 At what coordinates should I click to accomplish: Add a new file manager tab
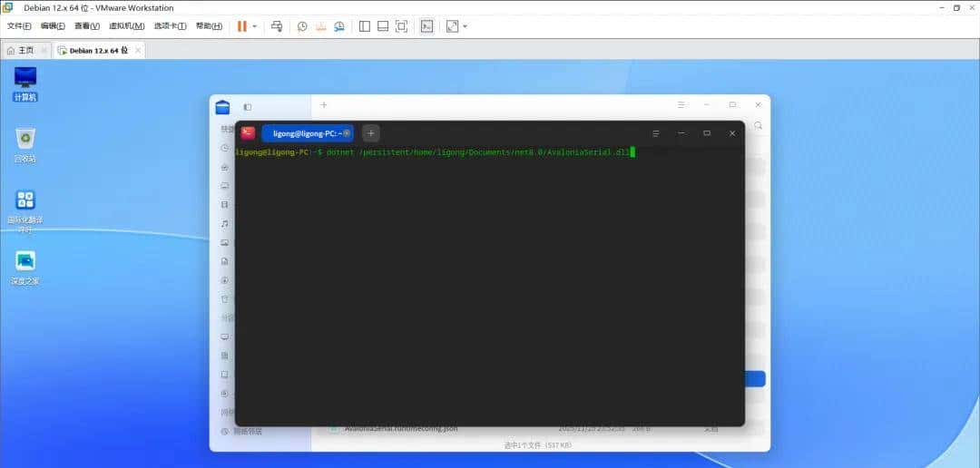[x=324, y=105]
